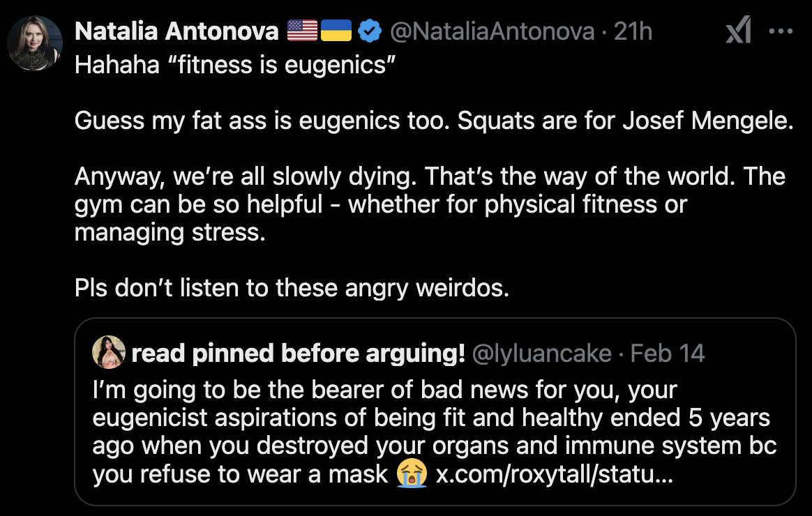Open the @NataliaAntonova handle link

492,31
